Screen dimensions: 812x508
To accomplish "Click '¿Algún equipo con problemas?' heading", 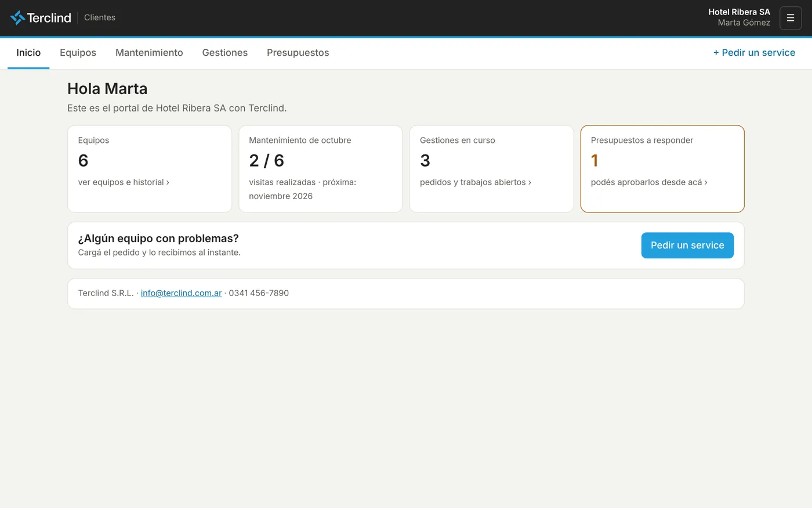I will (158, 239).
